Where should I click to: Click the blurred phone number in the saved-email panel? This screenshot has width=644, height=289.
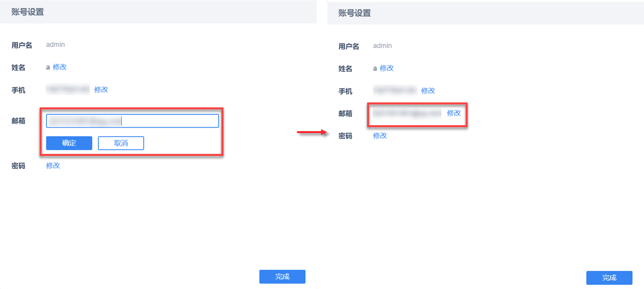click(x=395, y=91)
